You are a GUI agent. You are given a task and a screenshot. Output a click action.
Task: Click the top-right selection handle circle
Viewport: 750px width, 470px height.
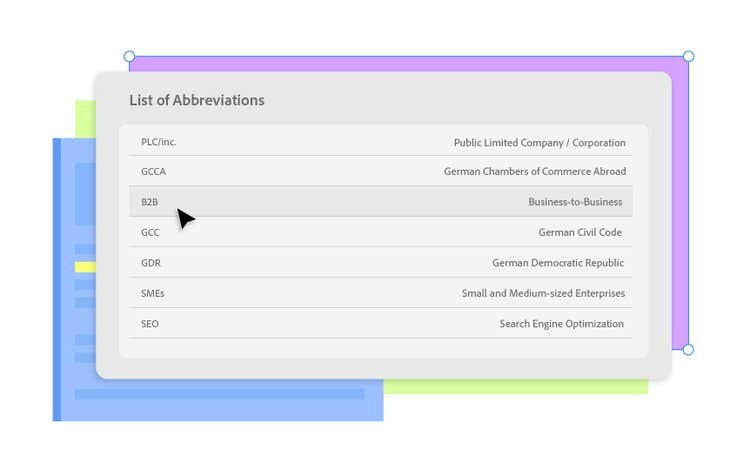point(688,57)
